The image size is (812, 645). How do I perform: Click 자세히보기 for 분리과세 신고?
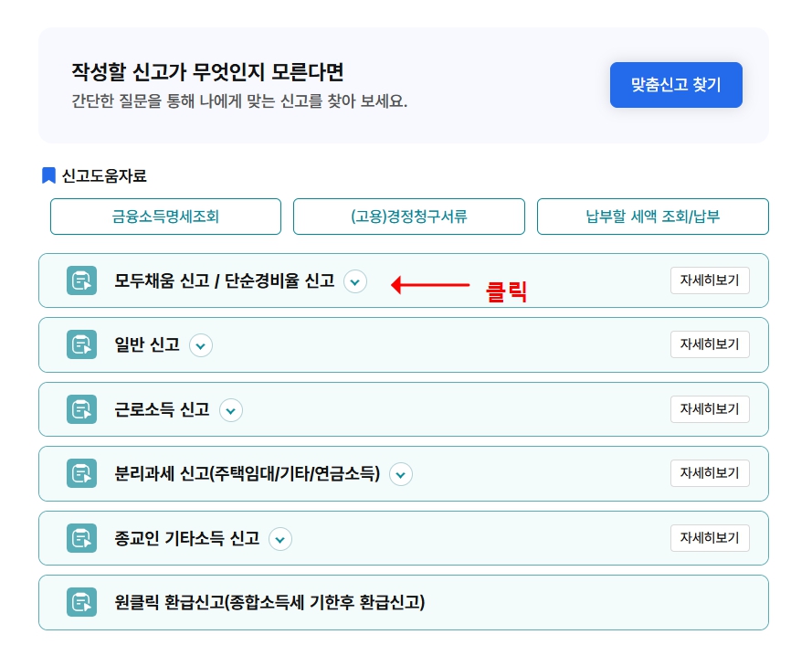coord(710,473)
